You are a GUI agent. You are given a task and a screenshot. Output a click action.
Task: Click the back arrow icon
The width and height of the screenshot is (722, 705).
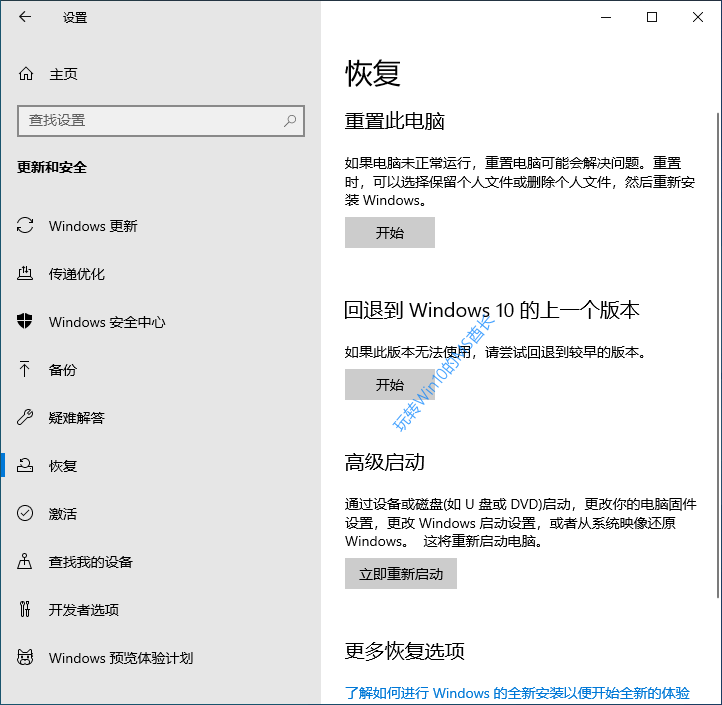25,17
